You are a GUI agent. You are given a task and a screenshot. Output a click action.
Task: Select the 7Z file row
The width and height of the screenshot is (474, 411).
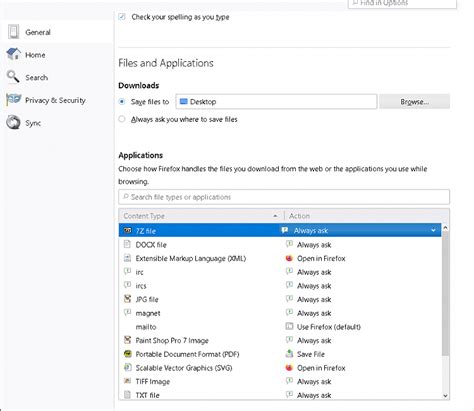pyautogui.click(x=280, y=230)
